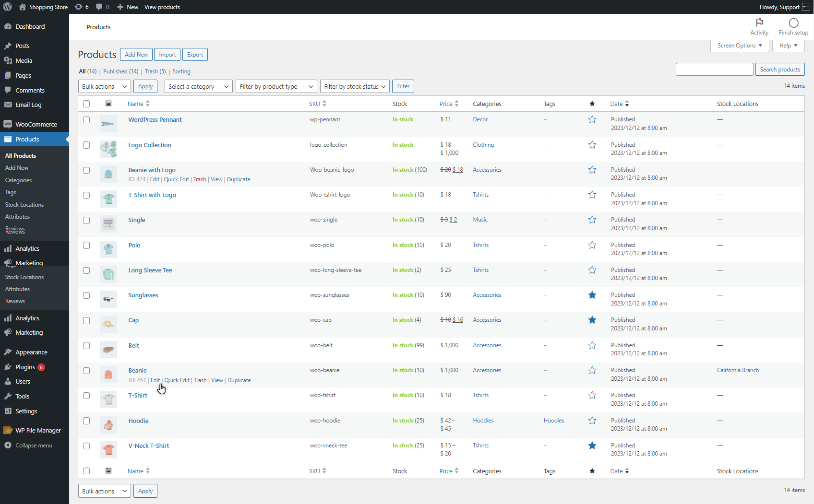This screenshot has height=504, width=814.
Task: Click the Filter button
Action: 403,86
